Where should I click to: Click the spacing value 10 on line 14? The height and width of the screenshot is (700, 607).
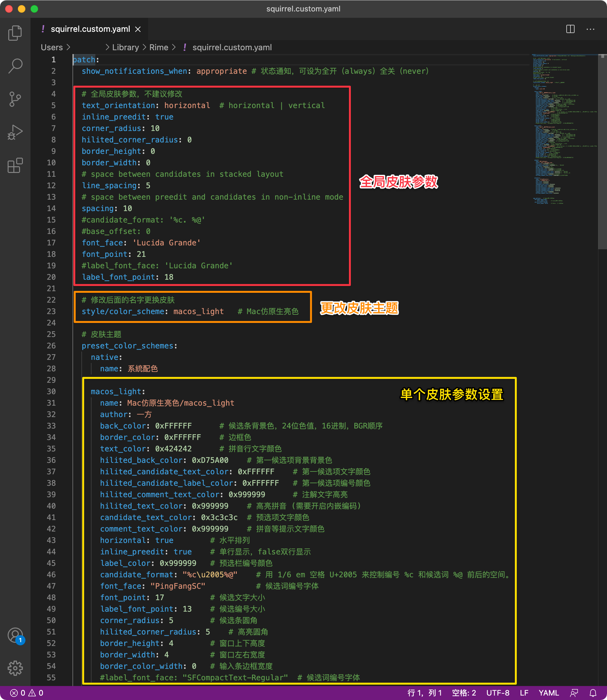pyautogui.click(x=128, y=208)
